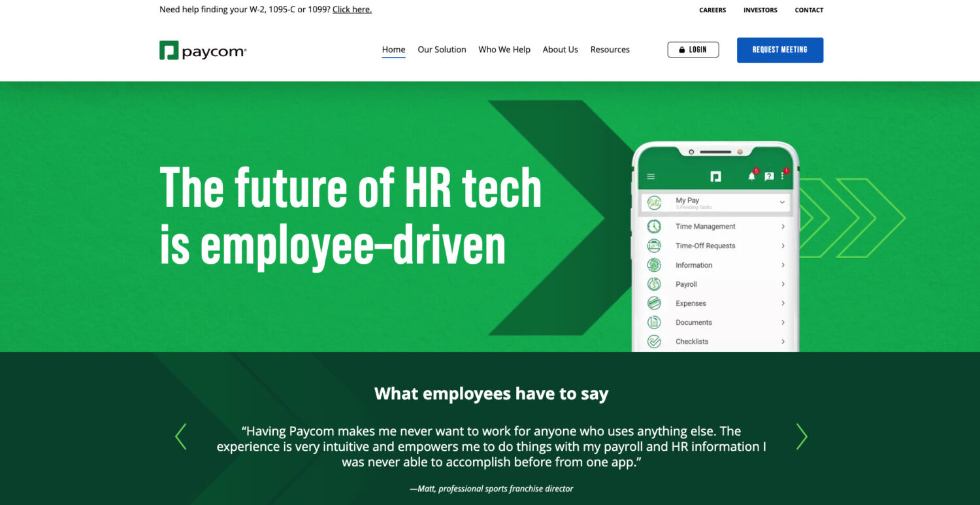The height and width of the screenshot is (505, 980).
Task: Click the help question mark icon on phone
Action: click(769, 176)
